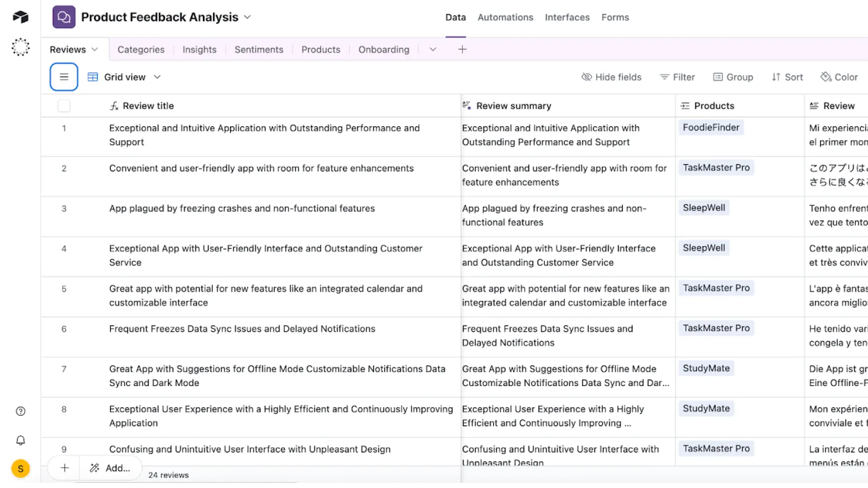The height and width of the screenshot is (488, 868).
Task: Expand the hidden tables list chevron
Action: pos(433,49)
